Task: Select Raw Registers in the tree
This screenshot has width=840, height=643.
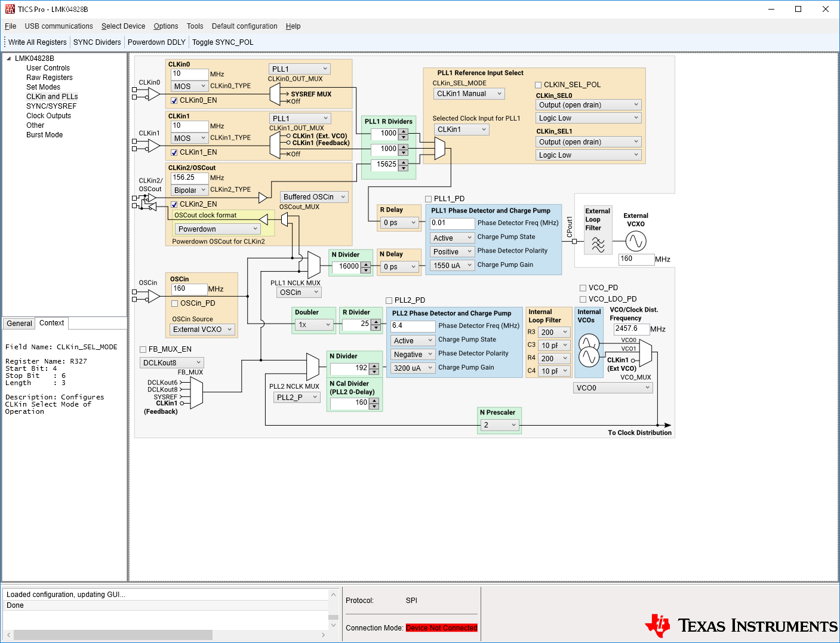Action: pos(50,78)
